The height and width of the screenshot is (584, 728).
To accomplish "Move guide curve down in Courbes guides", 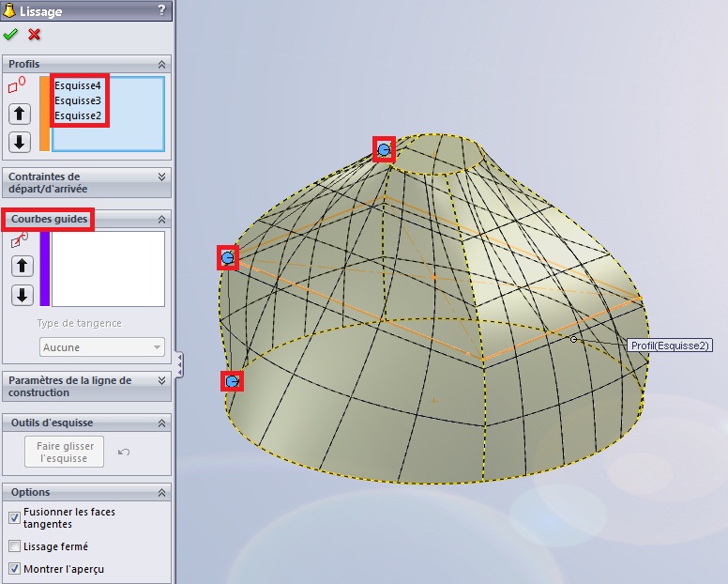I will coord(22,295).
